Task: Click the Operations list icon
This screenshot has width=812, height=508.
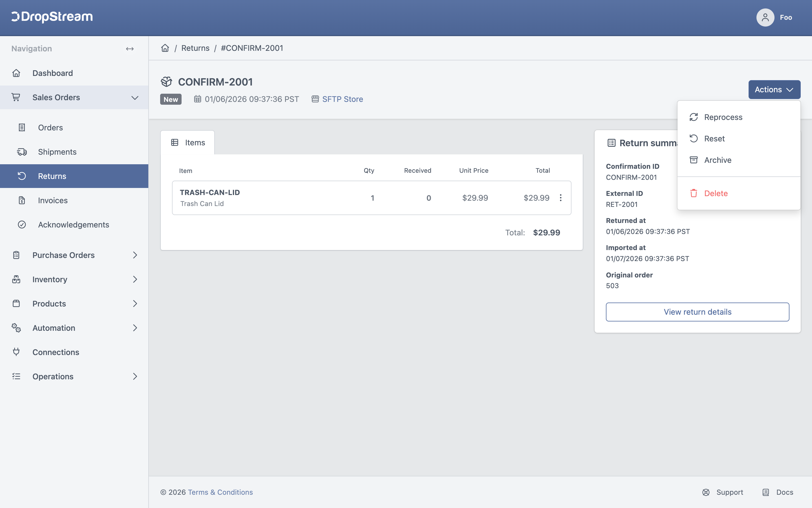Action: 16,377
